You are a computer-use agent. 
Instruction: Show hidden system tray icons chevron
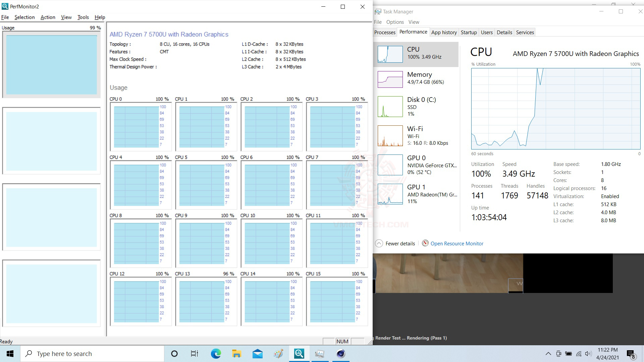[x=548, y=354]
